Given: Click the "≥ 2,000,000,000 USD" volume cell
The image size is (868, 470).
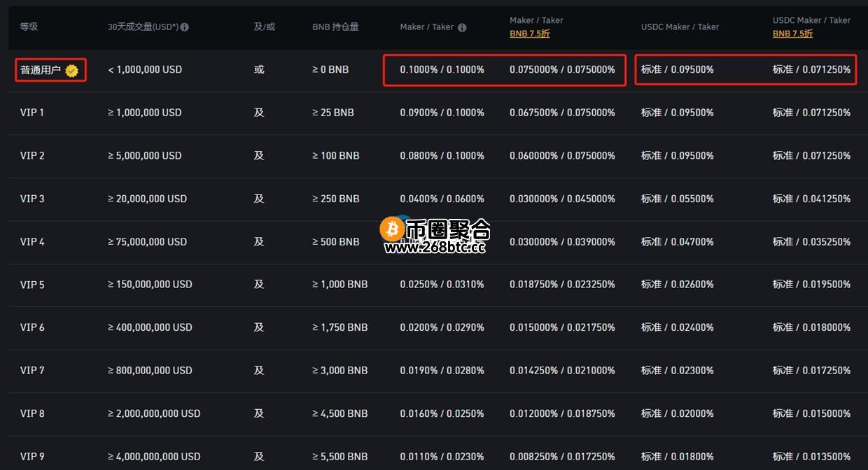Looking at the screenshot, I should pos(154,413).
